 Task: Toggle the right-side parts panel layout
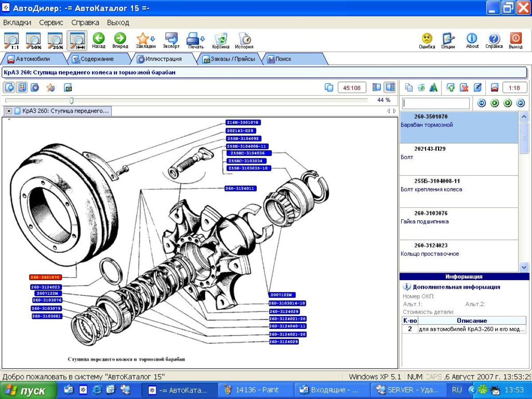tap(390, 87)
